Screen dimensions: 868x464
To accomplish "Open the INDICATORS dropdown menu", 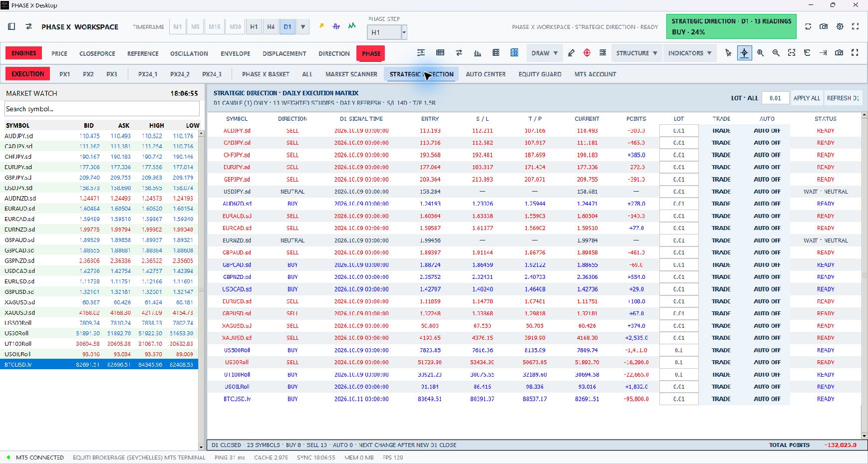I will tap(689, 53).
